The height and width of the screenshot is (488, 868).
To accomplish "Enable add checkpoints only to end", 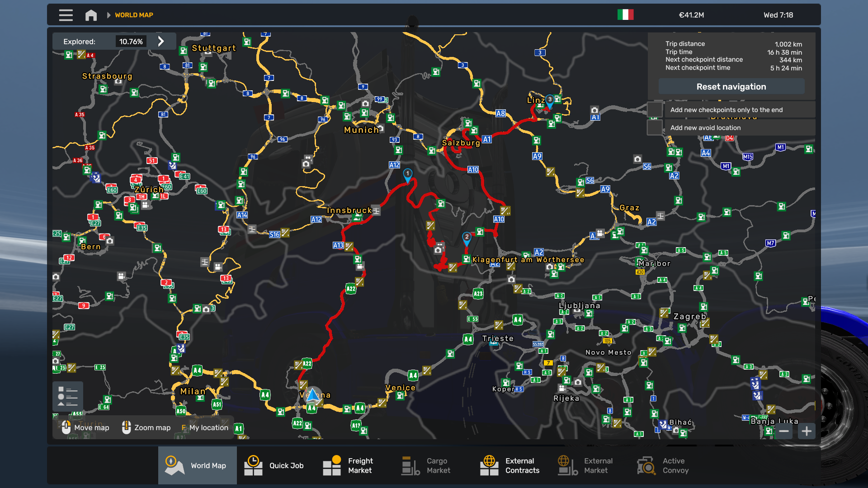I will point(655,110).
